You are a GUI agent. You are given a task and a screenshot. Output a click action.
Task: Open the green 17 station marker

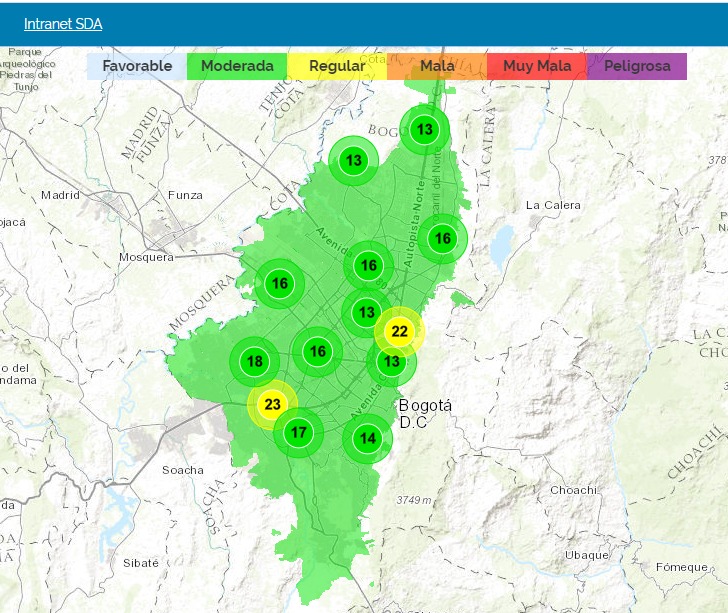[x=299, y=432]
